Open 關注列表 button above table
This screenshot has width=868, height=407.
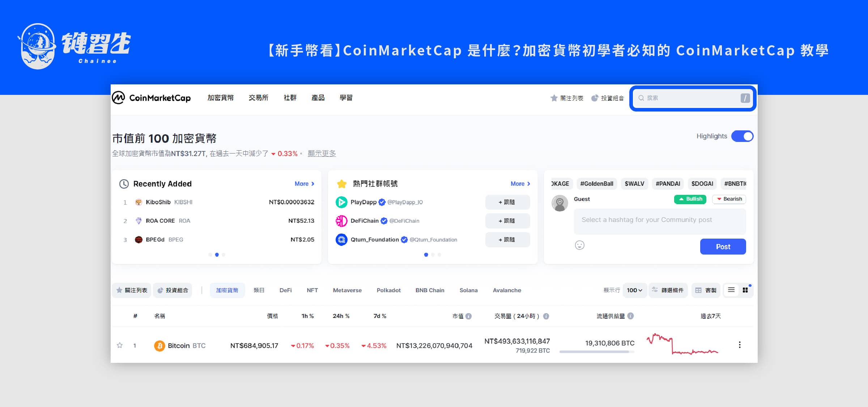(132, 290)
